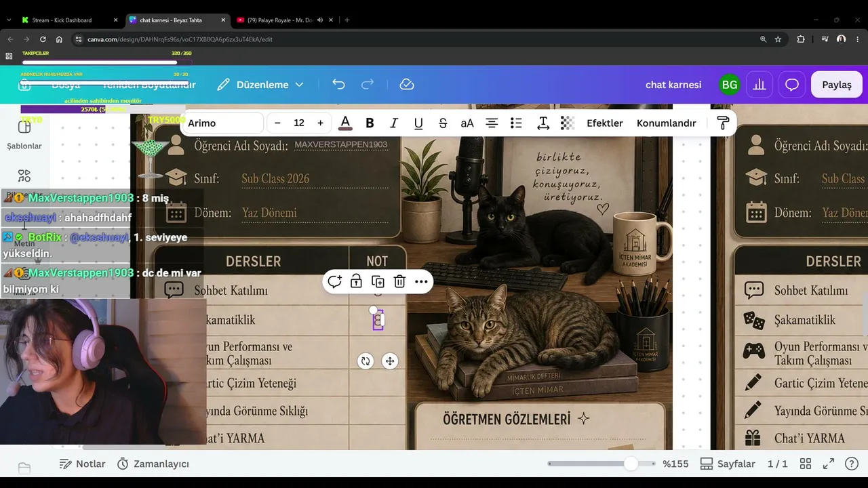Image resolution: width=868 pixels, height=488 pixels.
Task: Open a new browser tab
Action: 347,20
